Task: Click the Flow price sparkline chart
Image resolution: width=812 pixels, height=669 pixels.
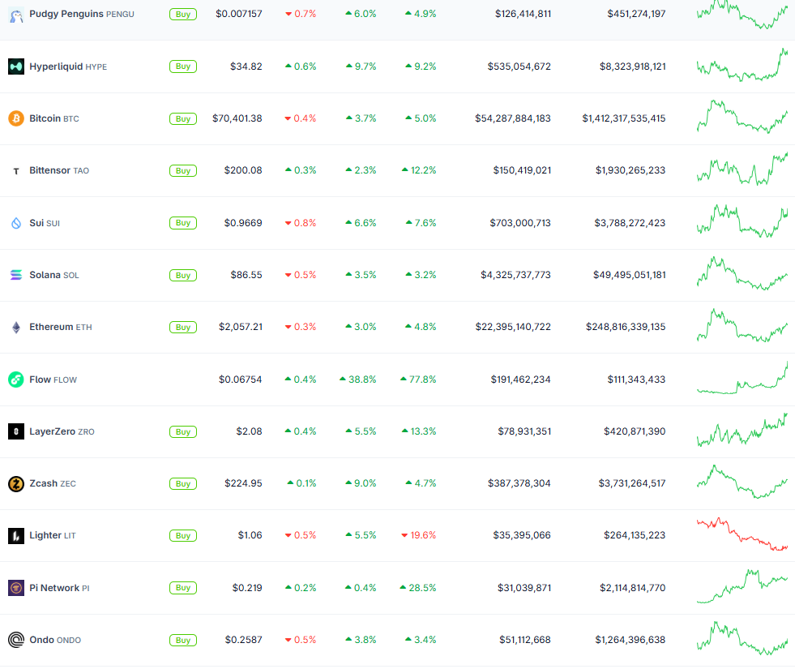Action: coord(741,379)
